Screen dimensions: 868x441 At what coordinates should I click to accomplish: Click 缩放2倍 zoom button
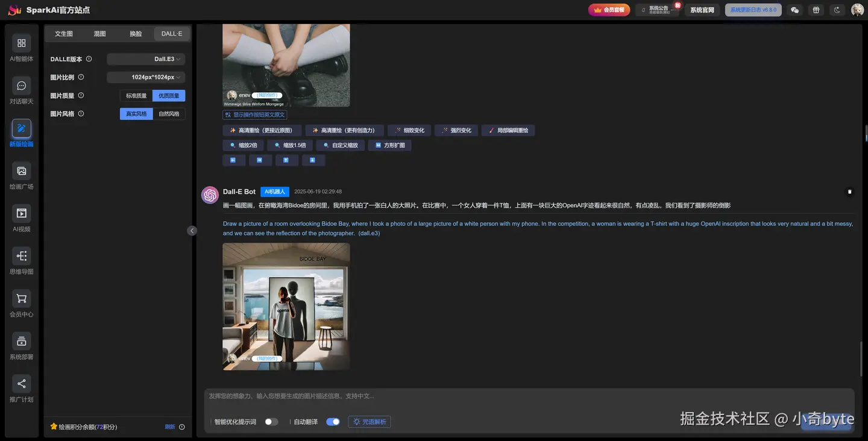point(243,145)
